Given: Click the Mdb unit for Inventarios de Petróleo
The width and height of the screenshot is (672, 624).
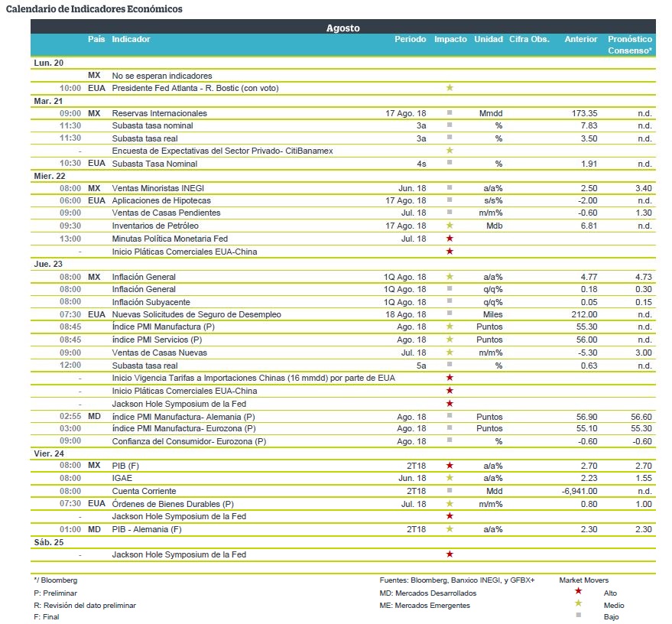Looking at the screenshot, I should [494, 226].
